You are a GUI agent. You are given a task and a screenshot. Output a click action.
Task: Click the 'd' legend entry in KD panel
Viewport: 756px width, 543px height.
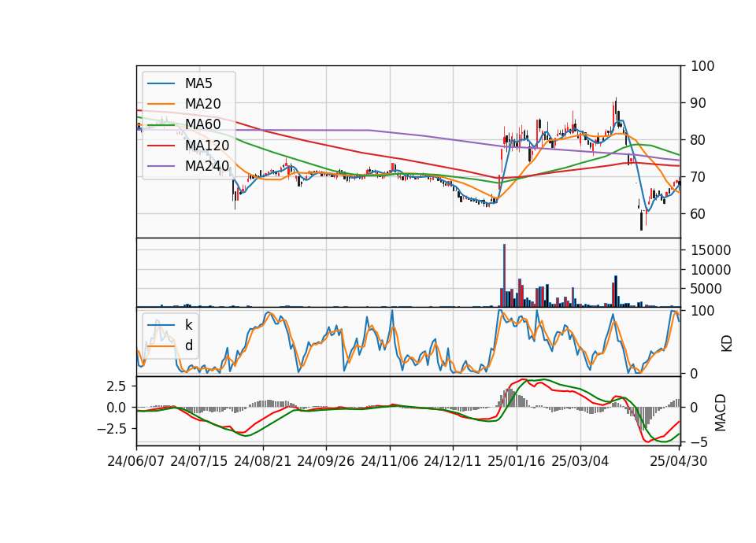[x=189, y=345]
